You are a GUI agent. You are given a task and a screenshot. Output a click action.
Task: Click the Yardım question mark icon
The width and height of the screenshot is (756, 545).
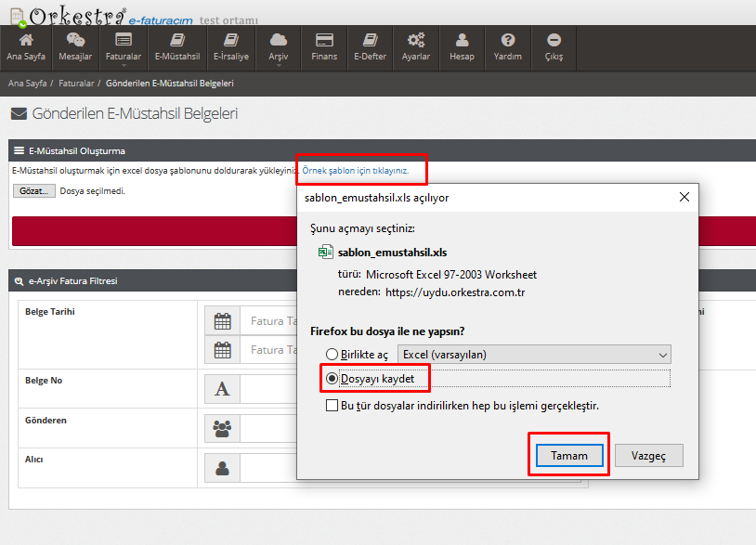pyautogui.click(x=507, y=41)
